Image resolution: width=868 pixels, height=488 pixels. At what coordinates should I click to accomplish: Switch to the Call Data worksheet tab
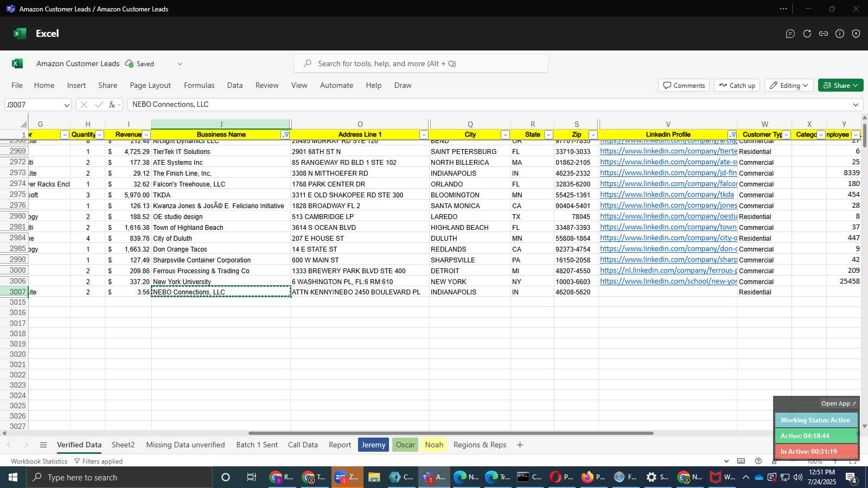coord(303,445)
